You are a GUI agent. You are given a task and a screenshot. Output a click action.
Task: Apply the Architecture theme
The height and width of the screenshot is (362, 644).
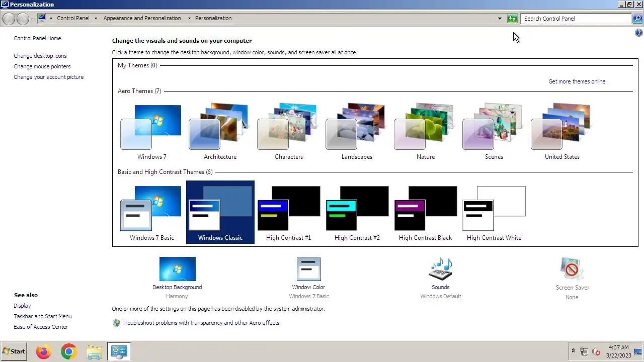pos(220,132)
